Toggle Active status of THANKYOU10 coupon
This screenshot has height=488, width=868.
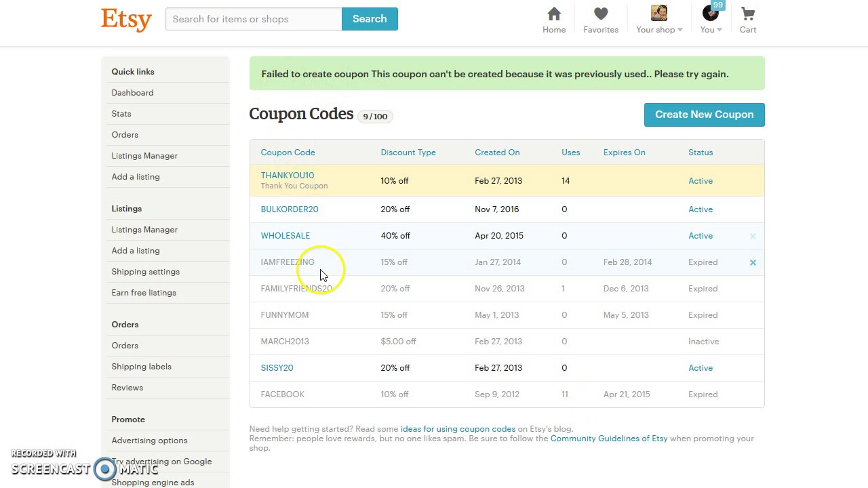701,181
